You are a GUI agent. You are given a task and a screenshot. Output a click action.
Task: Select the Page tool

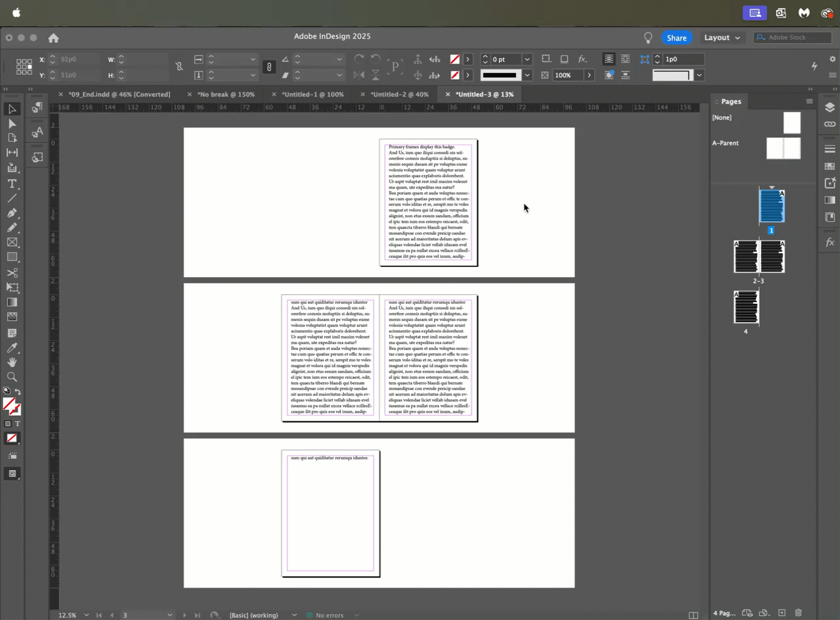[x=12, y=138]
